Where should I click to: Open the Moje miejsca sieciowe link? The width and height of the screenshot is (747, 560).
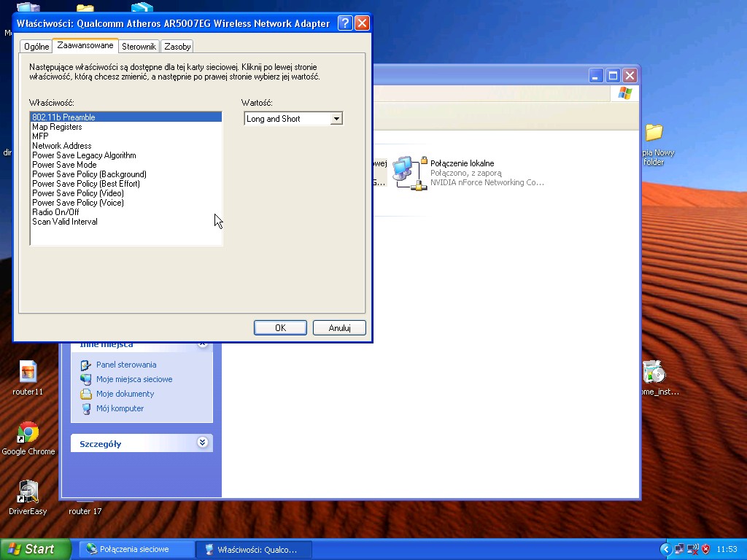point(134,379)
